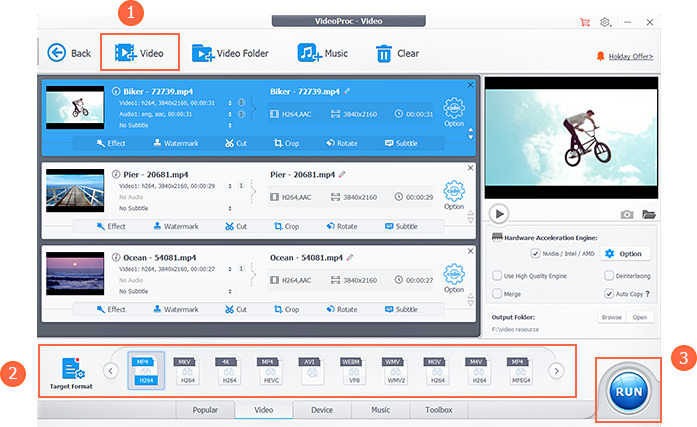Select MP4 HEVC format
This screenshot has height=427, width=697.
point(270,371)
